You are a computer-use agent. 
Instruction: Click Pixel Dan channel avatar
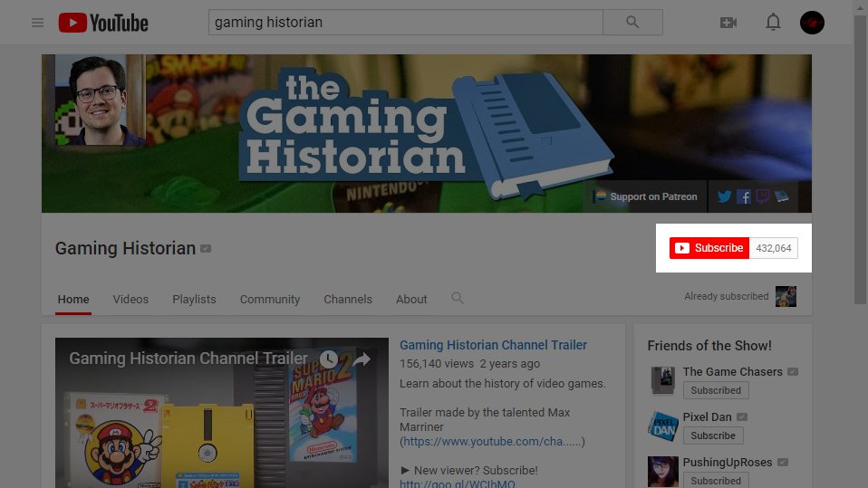662,426
